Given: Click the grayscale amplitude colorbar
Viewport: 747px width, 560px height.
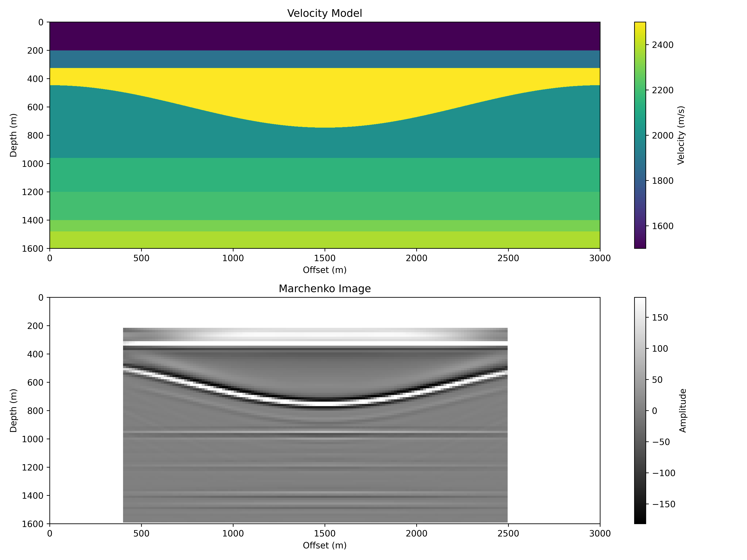Looking at the screenshot, I should click(x=640, y=410).
